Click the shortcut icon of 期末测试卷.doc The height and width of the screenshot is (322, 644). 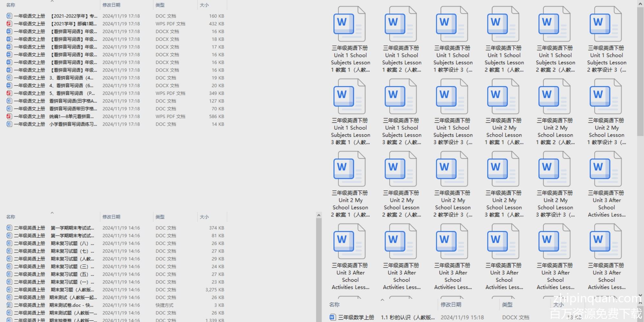pyautogui.click(x=9, y=305)
